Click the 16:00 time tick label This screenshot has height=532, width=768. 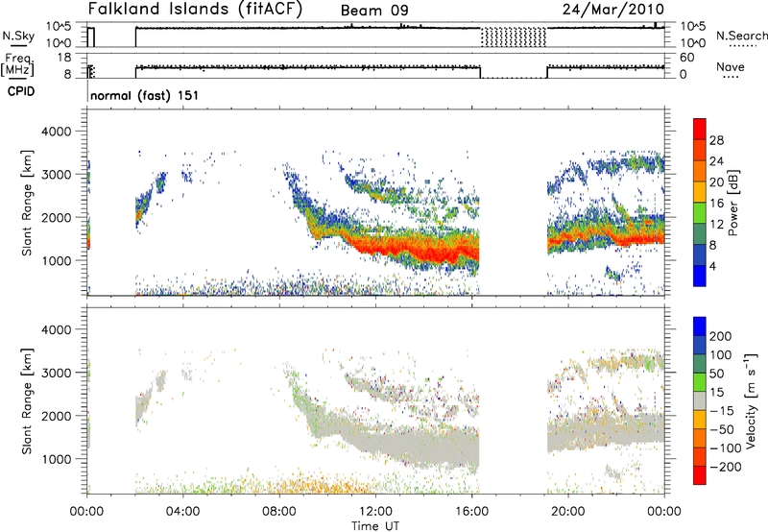tap(471, 512)
